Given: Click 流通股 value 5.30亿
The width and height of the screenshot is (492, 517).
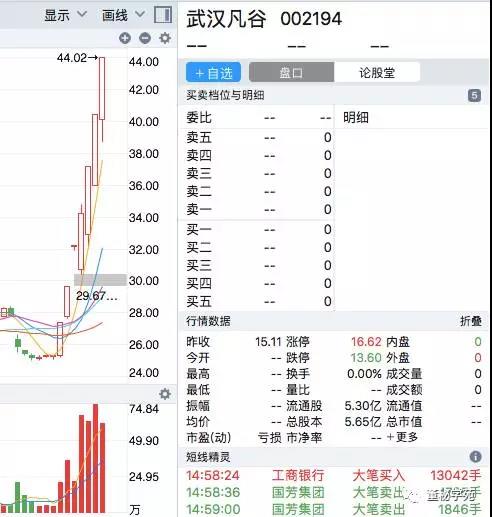Looking at the screenshot, I should [x=363, y=405].
